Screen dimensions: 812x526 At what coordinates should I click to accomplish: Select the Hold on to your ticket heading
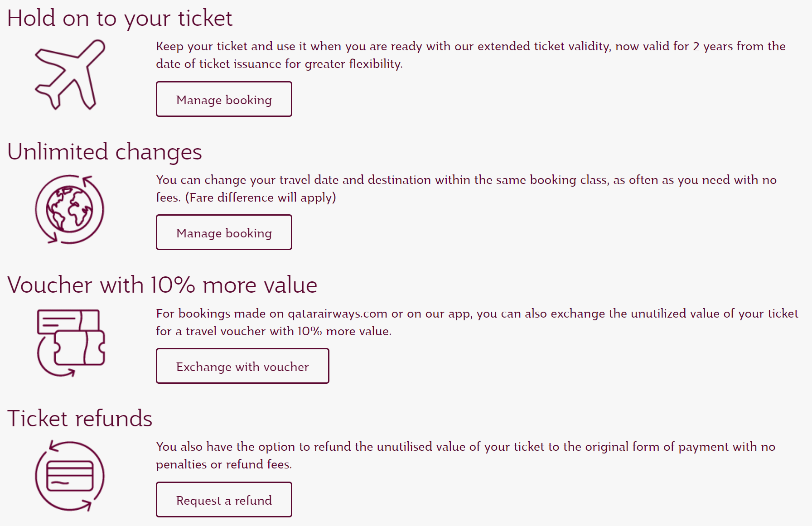(121, 18)
